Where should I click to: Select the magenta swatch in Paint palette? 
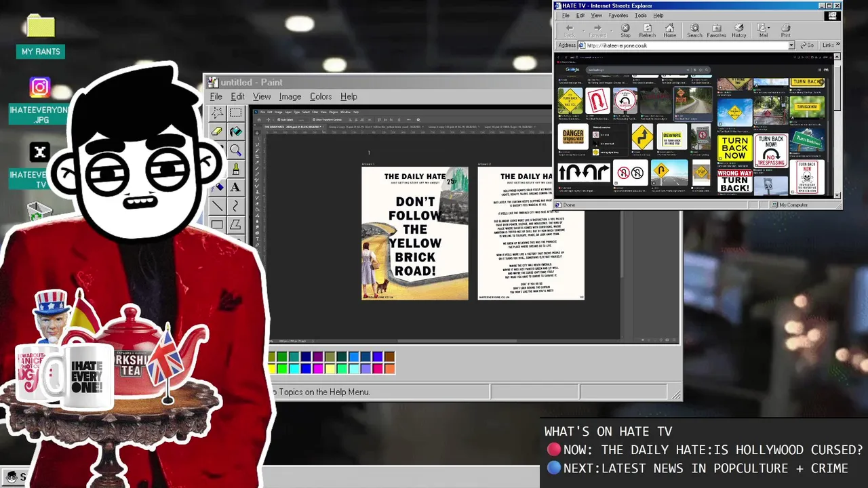[x=318, y=369]
